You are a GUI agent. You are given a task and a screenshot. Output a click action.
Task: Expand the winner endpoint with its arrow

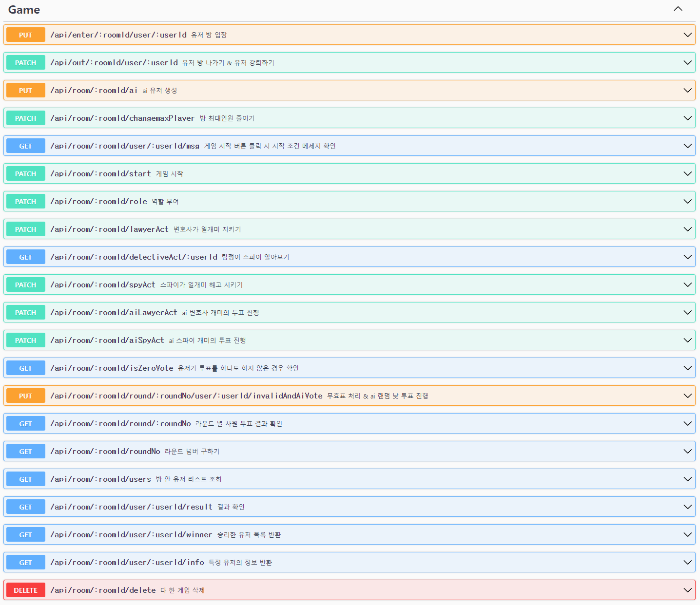tap(687, 534)
